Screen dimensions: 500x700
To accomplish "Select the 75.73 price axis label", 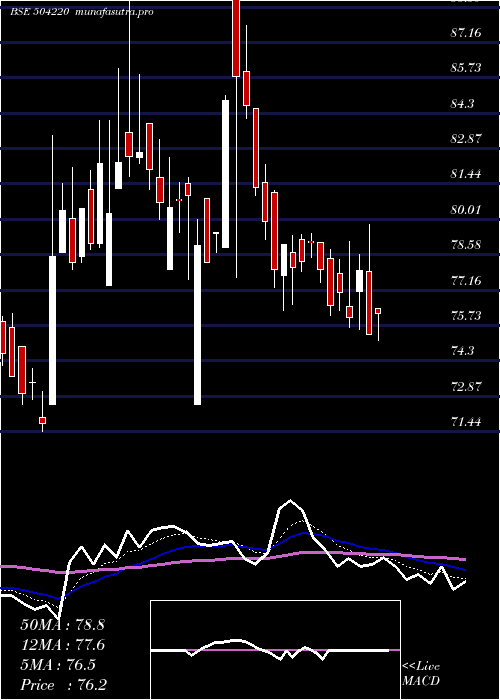I will [467, 316].
